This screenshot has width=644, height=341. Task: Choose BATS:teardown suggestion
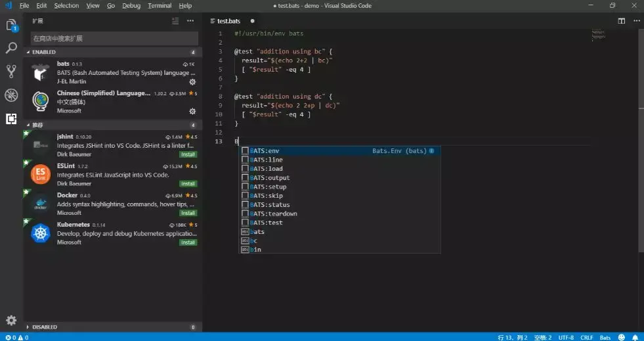pos(339,214)
